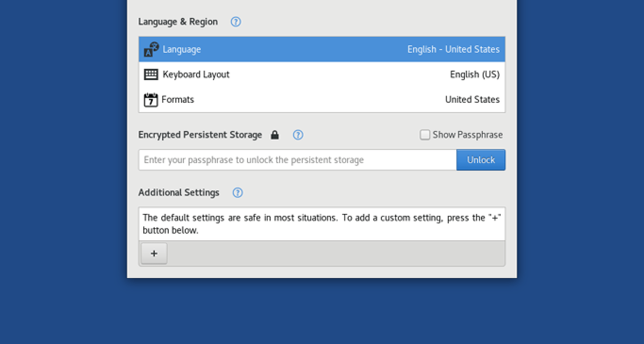Click the default settings description text
This screenshot has width=644, height=344.
tap(321, 224)
